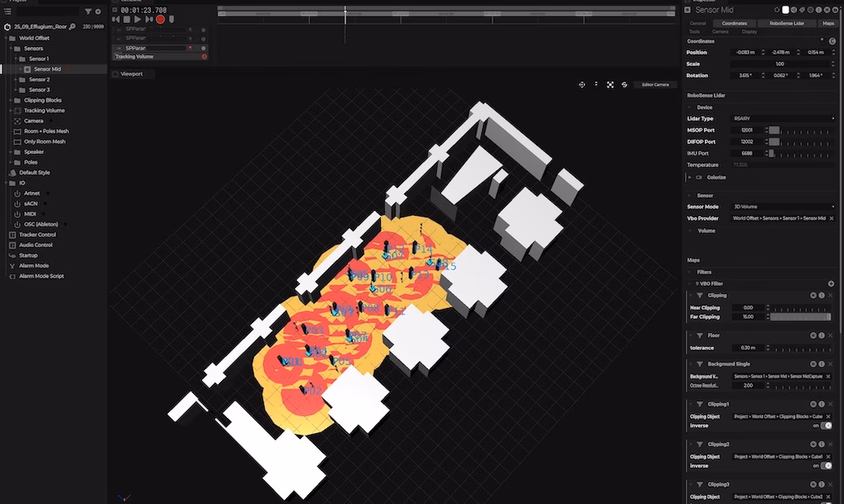Open the Lidar Type dropdown
This screenshot has height=504, width=844.
783,119
